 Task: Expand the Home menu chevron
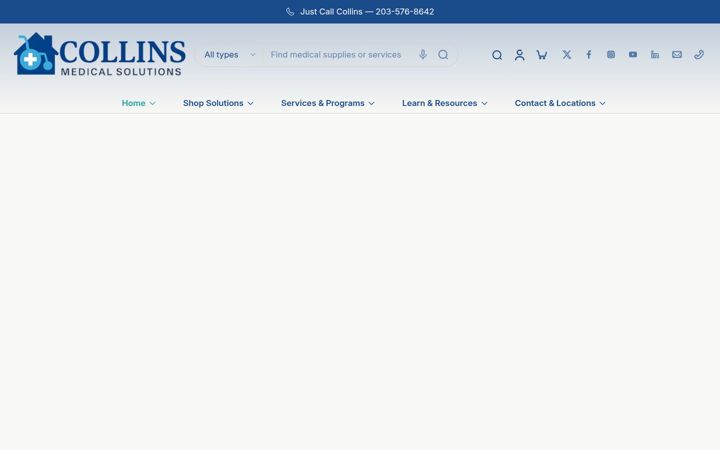point(152,103)
